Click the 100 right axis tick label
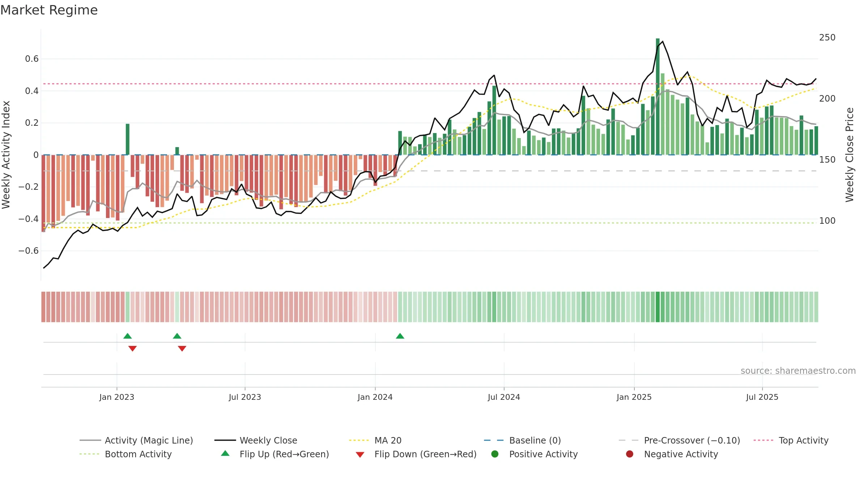Viewport: 868px width, 488px height. 827,221
